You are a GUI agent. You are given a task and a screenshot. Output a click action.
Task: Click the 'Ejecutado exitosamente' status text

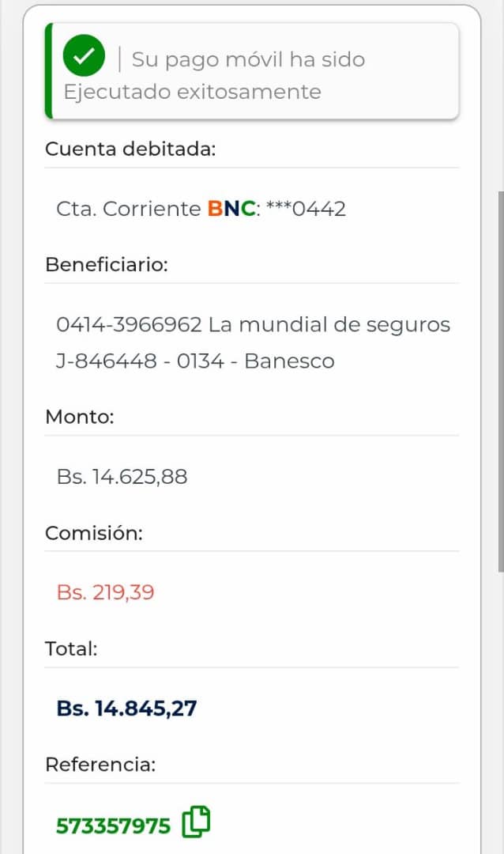[192, 92]
